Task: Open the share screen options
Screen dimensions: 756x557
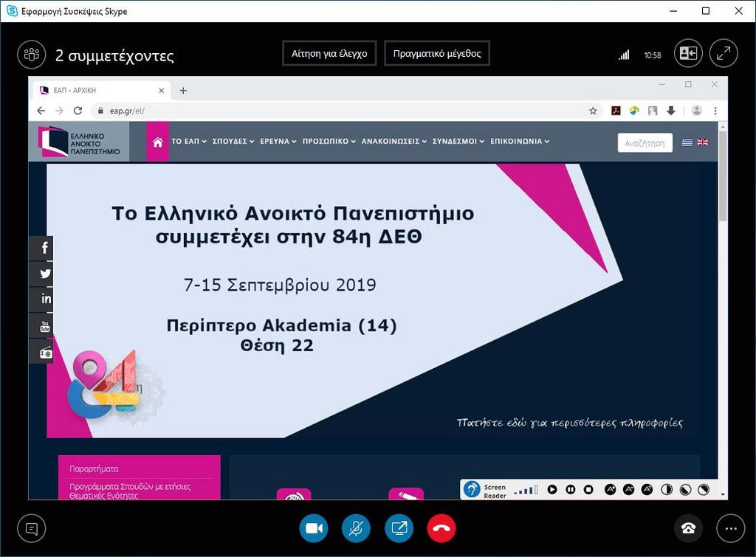Action: 399,528
